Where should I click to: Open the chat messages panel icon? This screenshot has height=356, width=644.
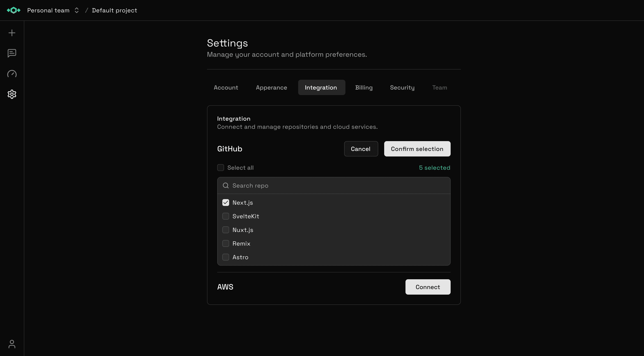click(x=12, y=53)
